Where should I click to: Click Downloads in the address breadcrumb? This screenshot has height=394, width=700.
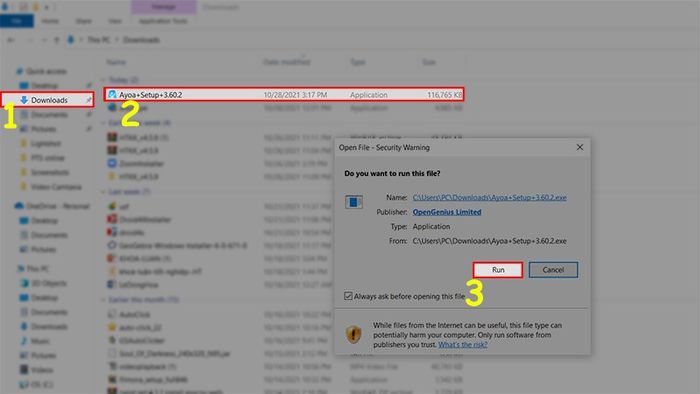click(x=141, y=40)
